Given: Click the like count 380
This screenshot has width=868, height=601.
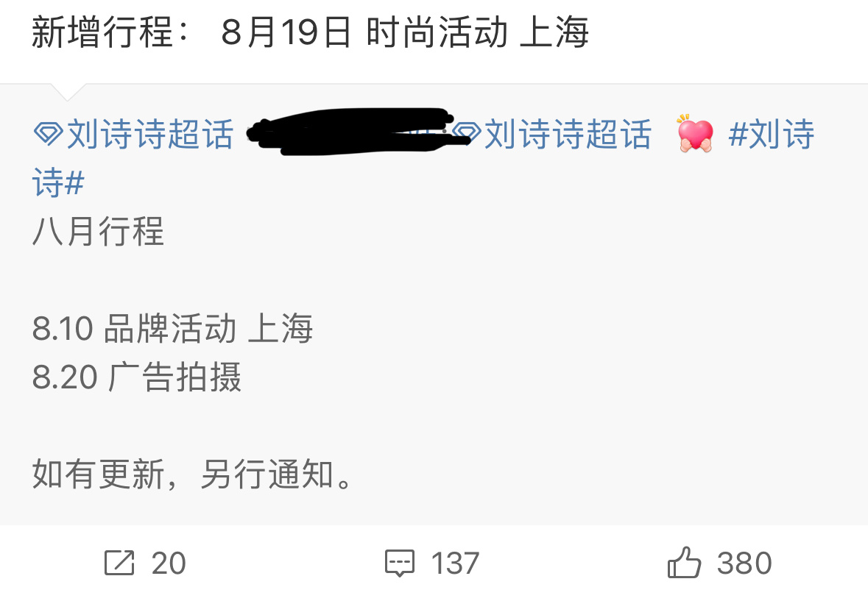Looking at the screenshot, I should [744, 563].
